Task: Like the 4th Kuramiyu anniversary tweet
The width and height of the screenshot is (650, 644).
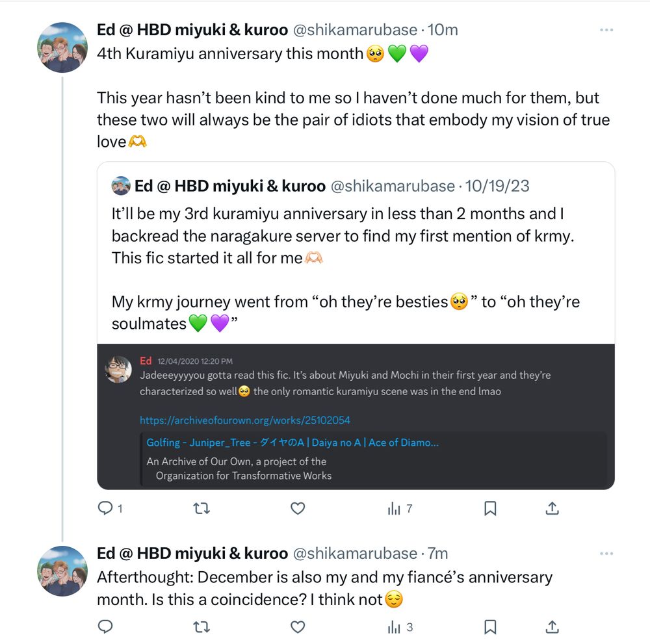Action: coord(298,508)
